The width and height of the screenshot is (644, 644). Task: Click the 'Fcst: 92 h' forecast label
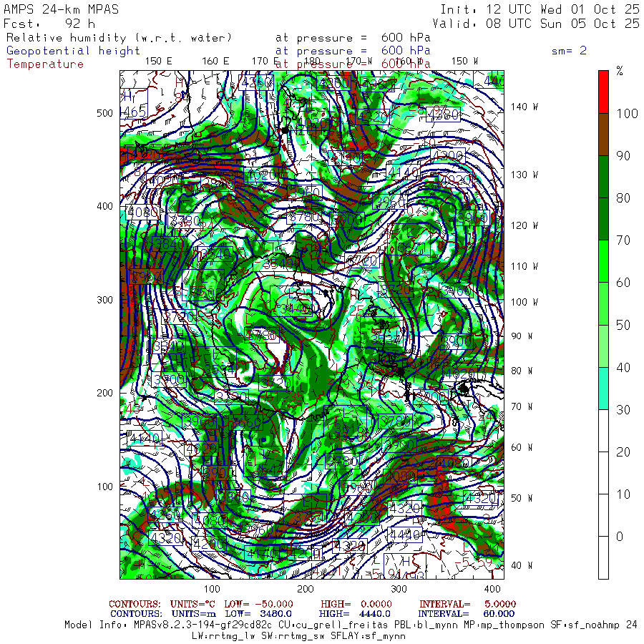click(x=49, y=24)
